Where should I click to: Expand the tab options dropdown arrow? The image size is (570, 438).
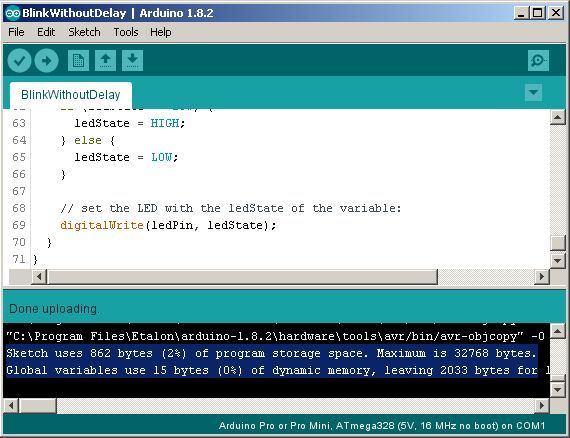(533, 92)
